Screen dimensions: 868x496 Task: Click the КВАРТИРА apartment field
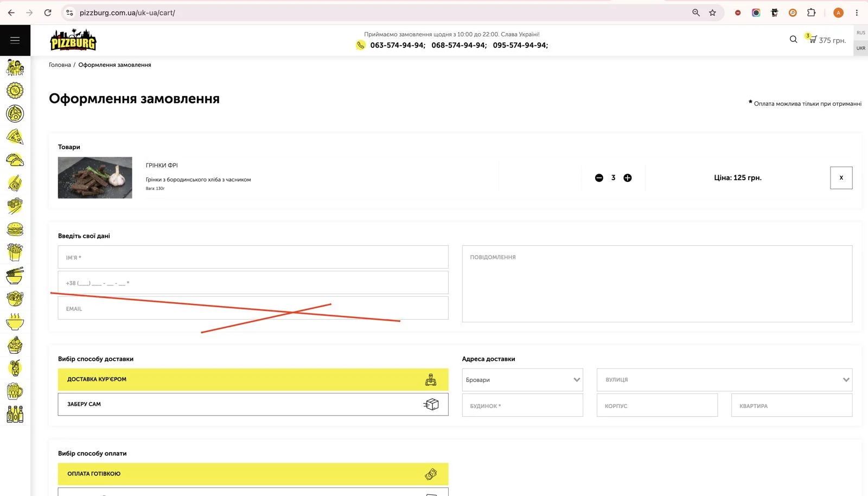coord(792,405)
